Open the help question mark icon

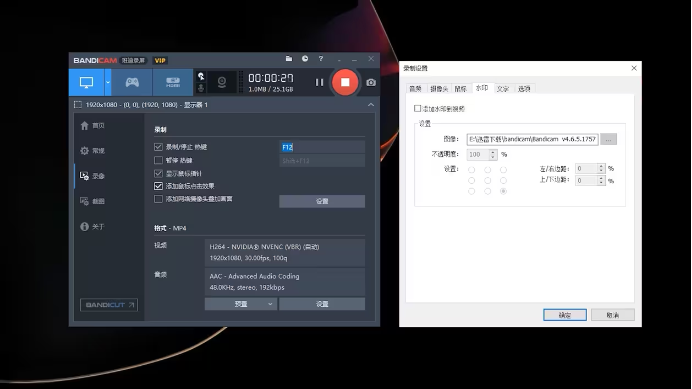(x=321, y=59)
